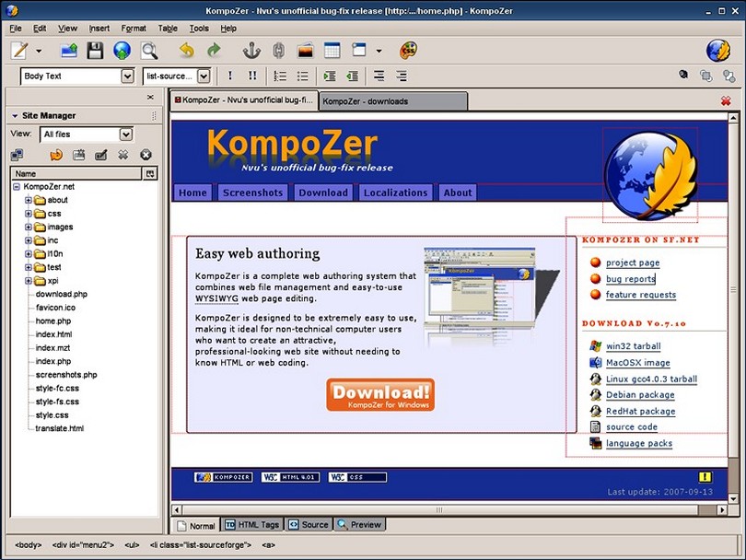Click the yellow exclamation icon in the page footer

(x=705, y=477)
